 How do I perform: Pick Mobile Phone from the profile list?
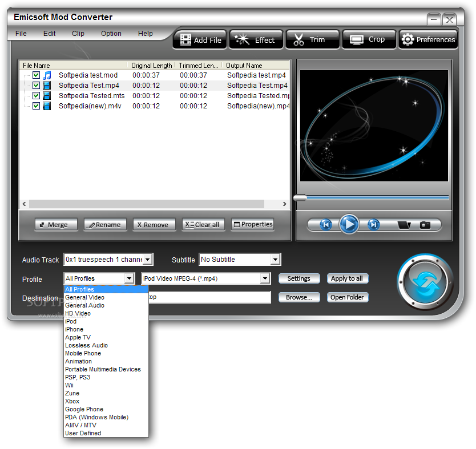pyautogui.click(x=106, y=353)
